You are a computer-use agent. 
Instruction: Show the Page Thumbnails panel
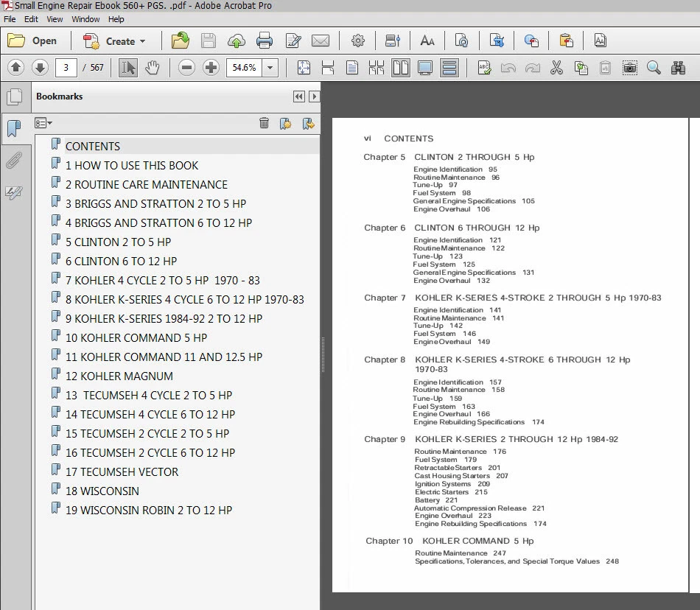point(14,97)
